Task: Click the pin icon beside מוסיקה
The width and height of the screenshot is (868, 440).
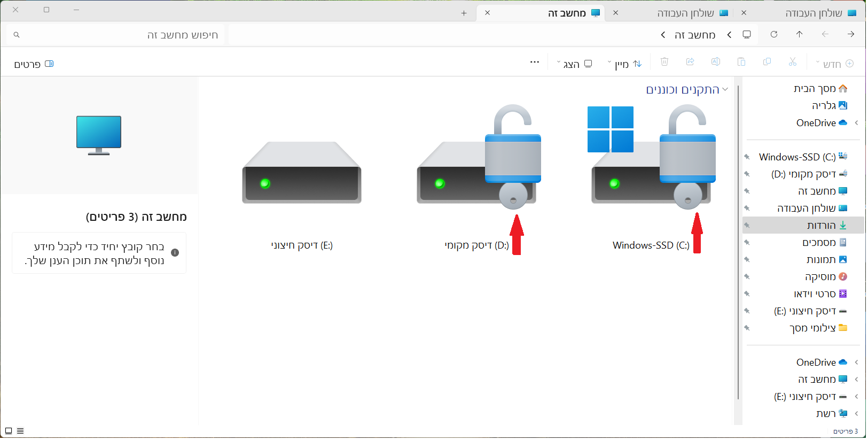Action: [747, 277]
